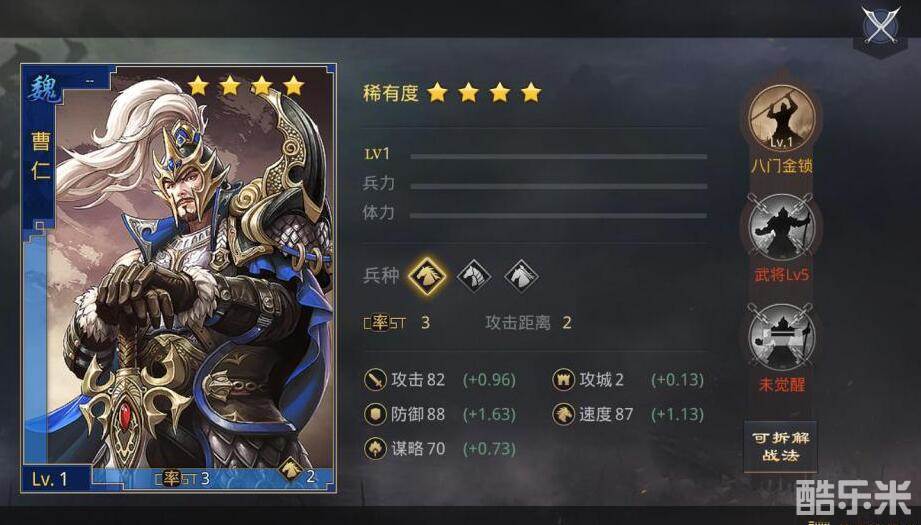Click the 魏 faction emblem on card

[43, 89]
